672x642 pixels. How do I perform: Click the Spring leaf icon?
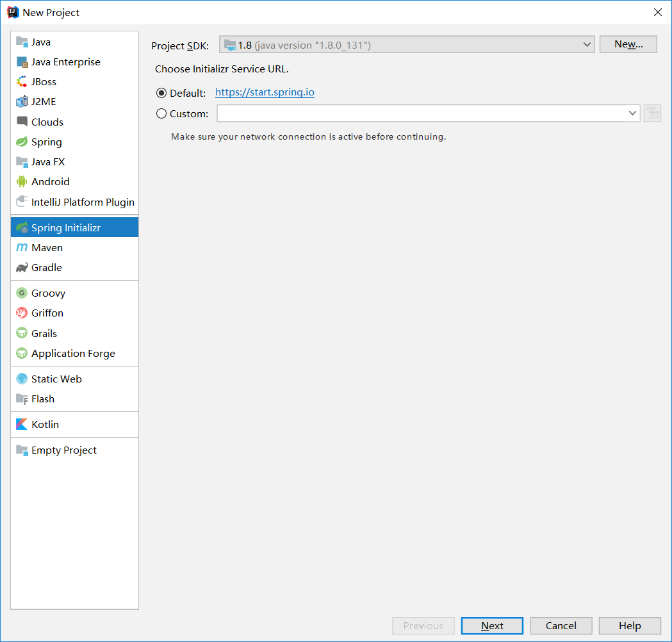tap(22, 142)
